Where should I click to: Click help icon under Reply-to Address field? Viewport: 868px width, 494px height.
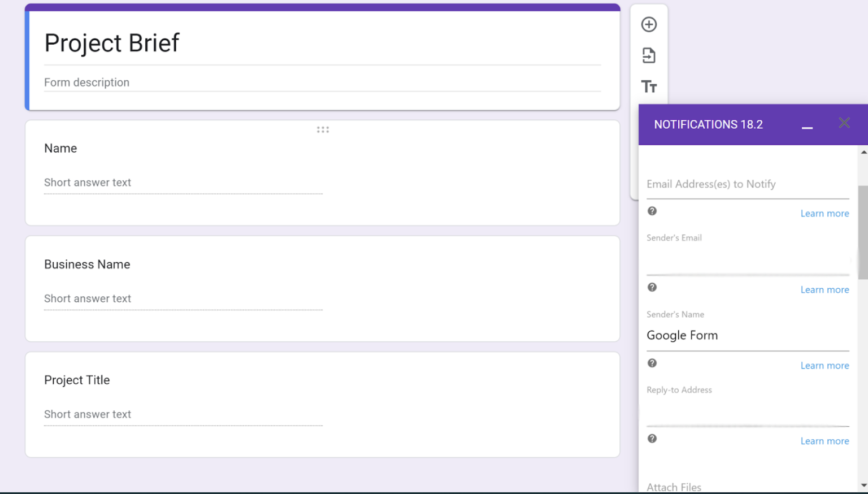[x=652, y=439]
